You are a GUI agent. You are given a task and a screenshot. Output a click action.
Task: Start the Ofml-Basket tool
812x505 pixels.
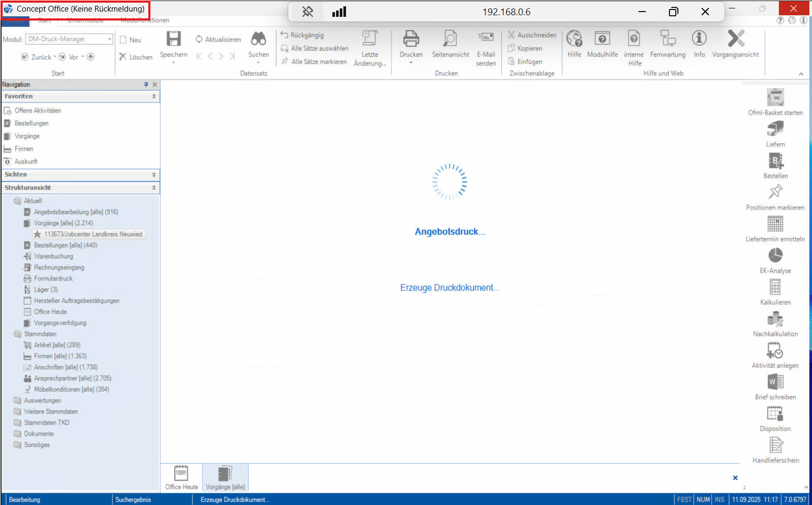pos(775,98)
